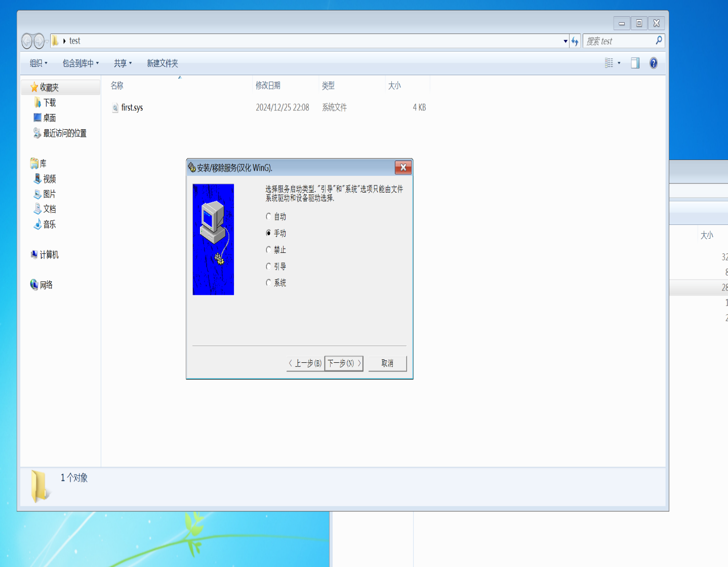Toggle the preview pane icon
Viewport: 728px width, 567px height.
(635, 62)
